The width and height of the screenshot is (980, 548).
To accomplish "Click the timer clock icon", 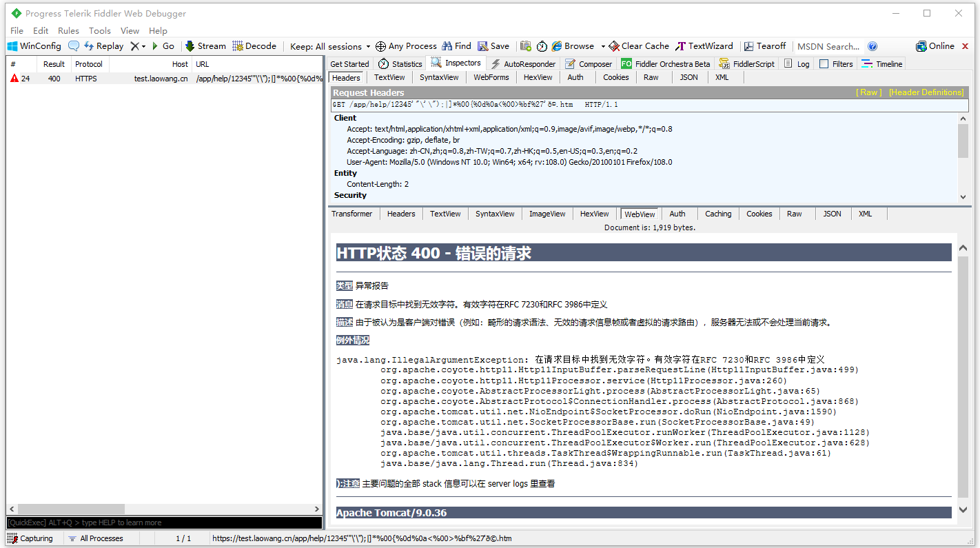I will [542, 46].
